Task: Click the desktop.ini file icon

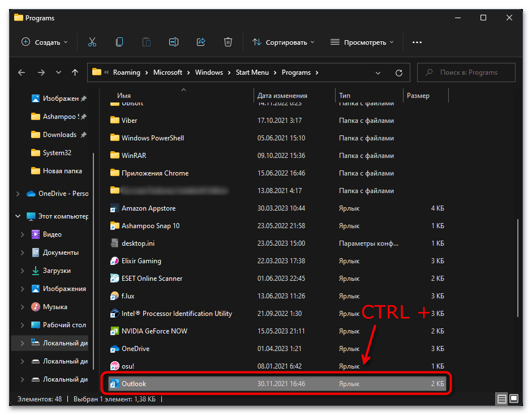Action: 115,243
